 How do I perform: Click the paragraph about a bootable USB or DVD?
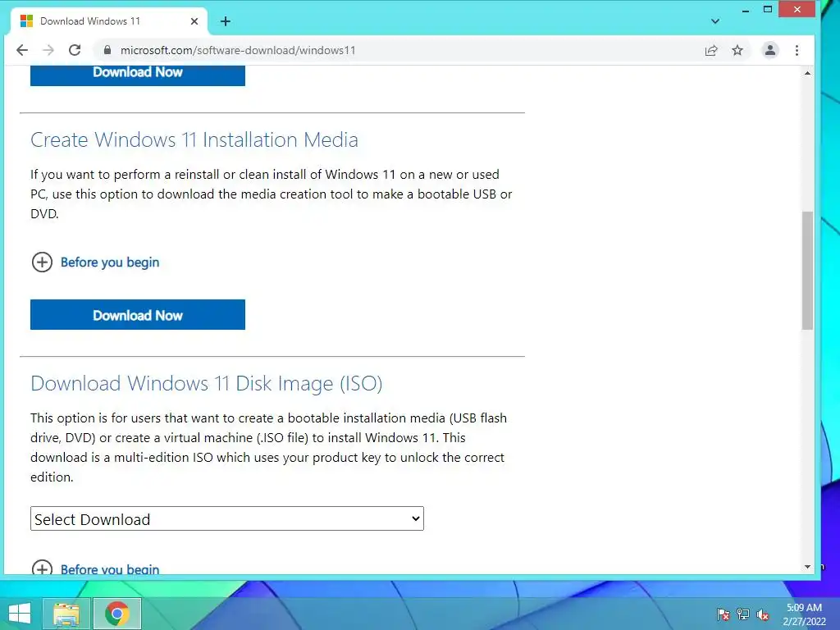pyautogui.click(x=271, y=194)
